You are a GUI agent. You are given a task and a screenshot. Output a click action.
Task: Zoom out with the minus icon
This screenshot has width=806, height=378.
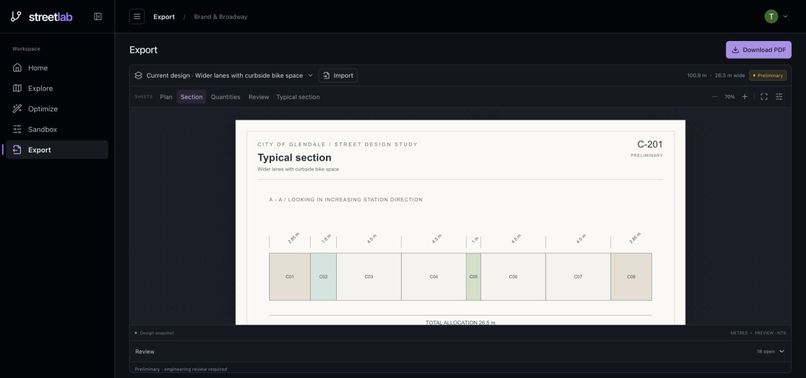tap(715, 97)
